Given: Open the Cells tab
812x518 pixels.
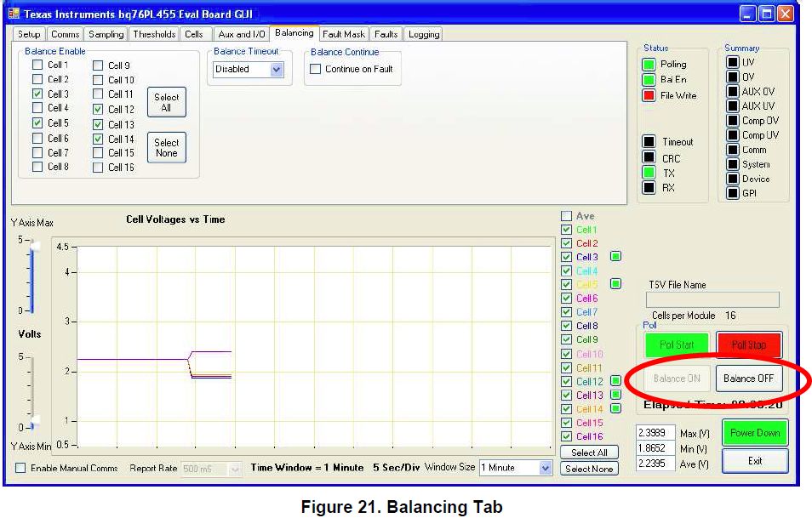Looking at the screenshot, I should point(194,34).
